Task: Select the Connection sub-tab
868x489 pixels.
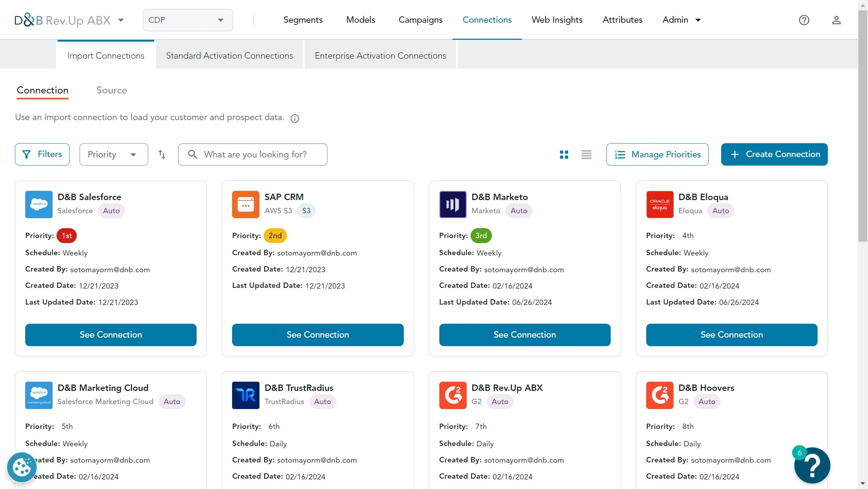Action: [x=43, y=90]
